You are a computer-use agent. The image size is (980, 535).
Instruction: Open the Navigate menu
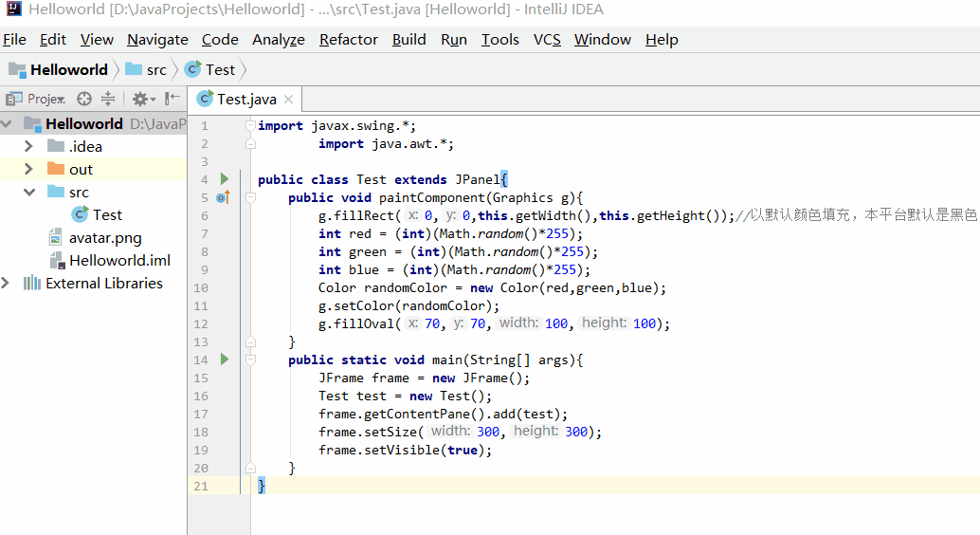pyautogui.click(x=157, y=40)
